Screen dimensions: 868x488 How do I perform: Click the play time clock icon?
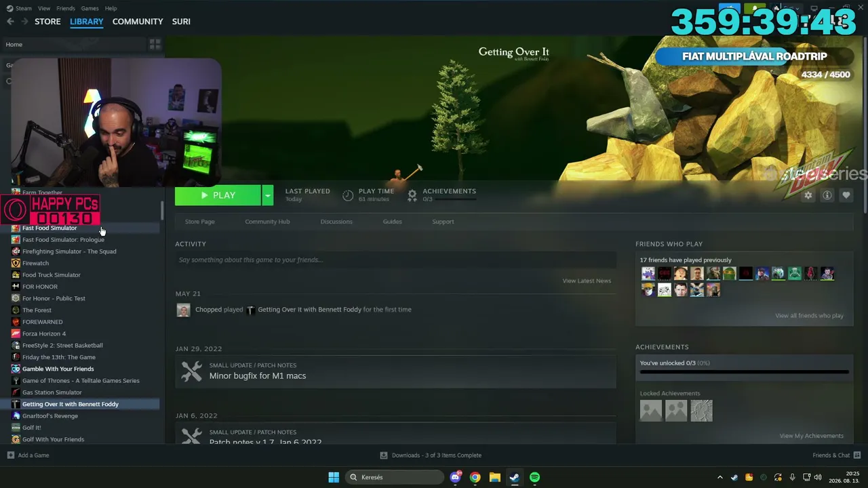click(x=348, y=195)
